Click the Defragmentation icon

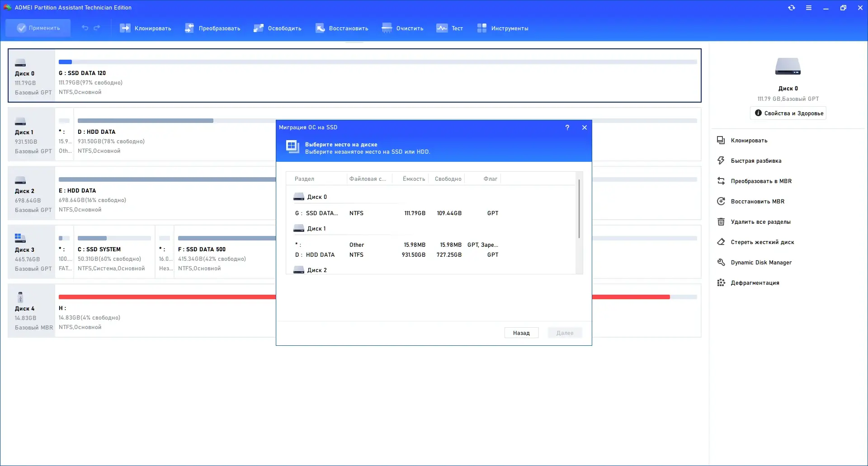point(721,282)
